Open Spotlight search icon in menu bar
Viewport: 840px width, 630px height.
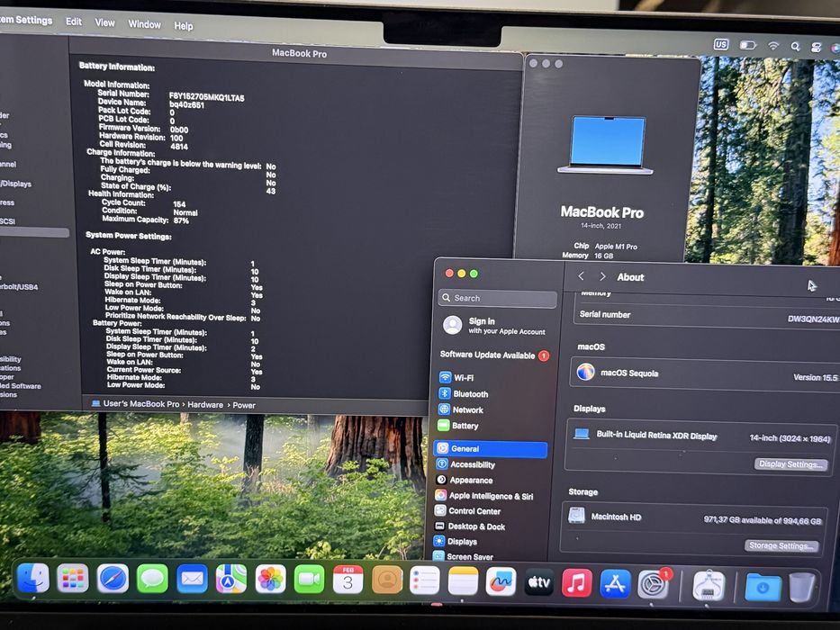[x=795, y=47]
